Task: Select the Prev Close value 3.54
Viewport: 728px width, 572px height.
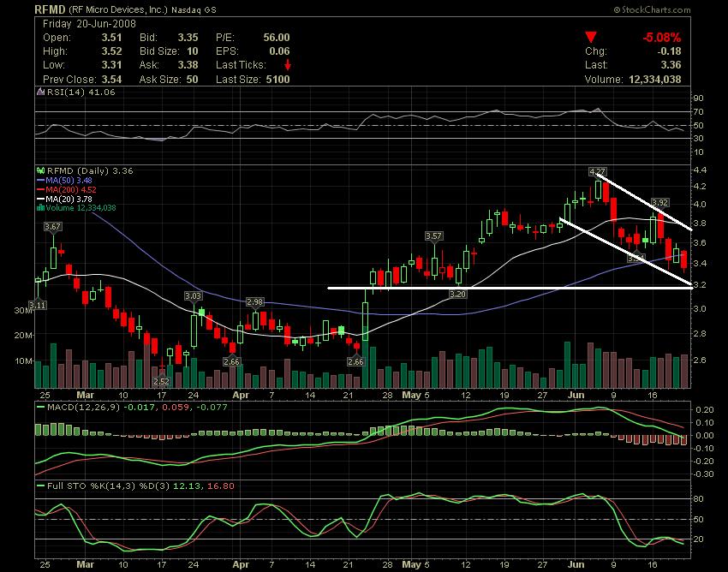Action: (x=112, y=79)
